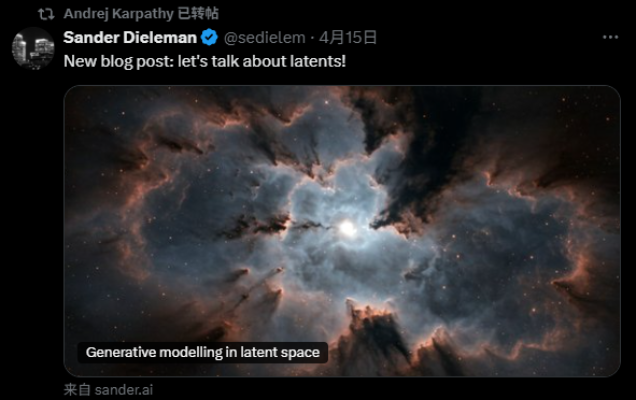Open the nebula link card image

(x=342, y=231)
